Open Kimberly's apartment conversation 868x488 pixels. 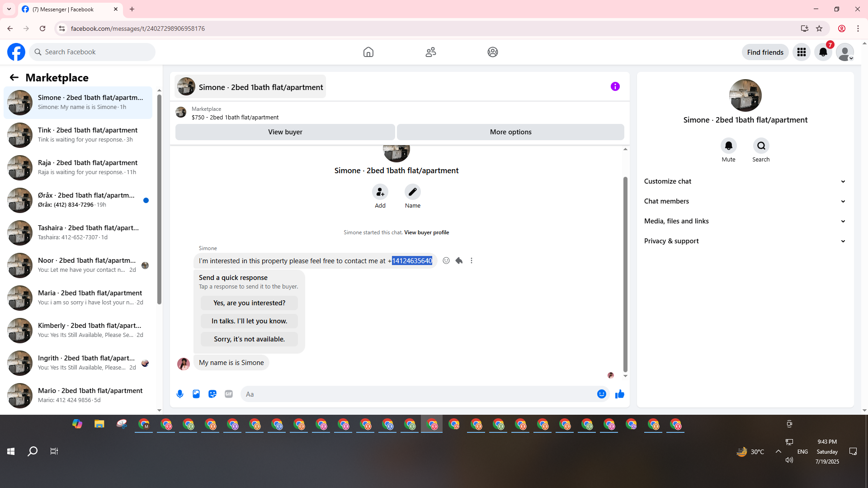[x=78, y=331]
